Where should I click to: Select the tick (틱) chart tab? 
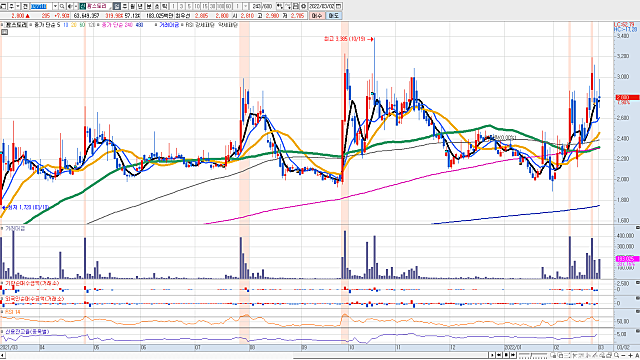click(x=164, y=7)
